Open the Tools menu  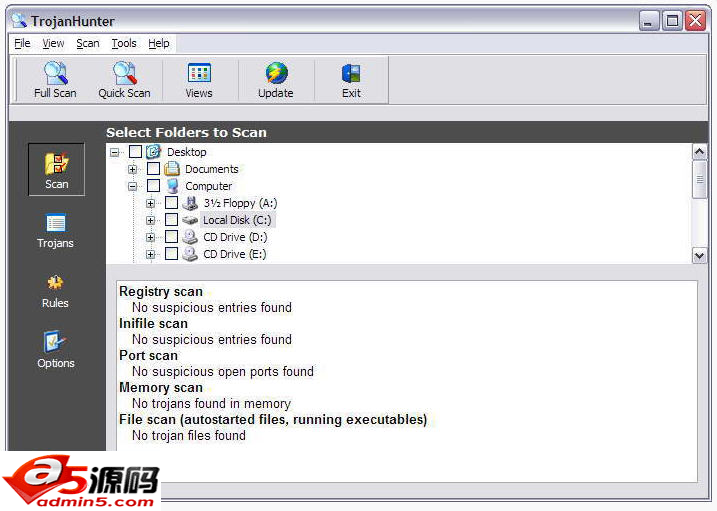[124, 43]
